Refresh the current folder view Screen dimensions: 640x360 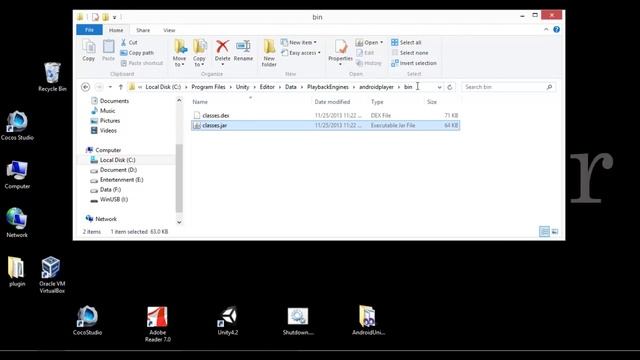click(450, 87)
